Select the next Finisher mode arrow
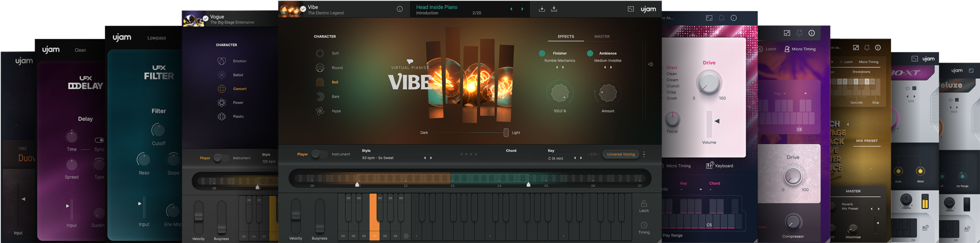 pyautogui.click(x=563, y=67)
